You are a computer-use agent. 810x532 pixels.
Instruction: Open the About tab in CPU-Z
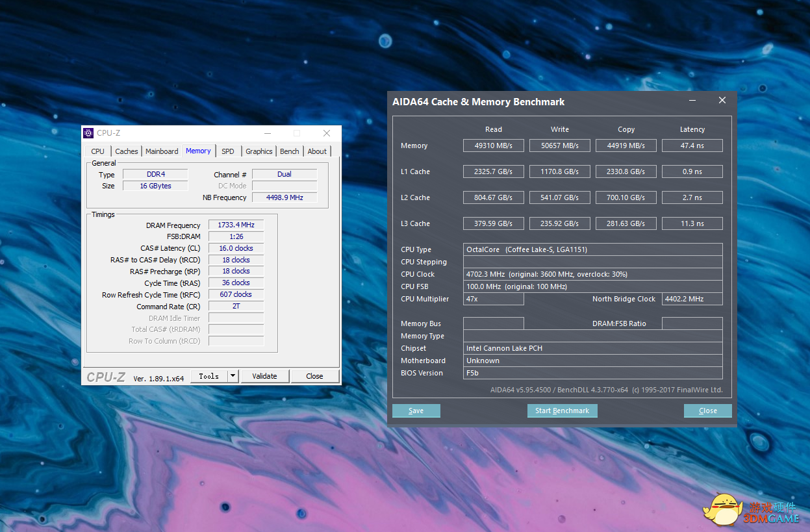click(317, 151)
